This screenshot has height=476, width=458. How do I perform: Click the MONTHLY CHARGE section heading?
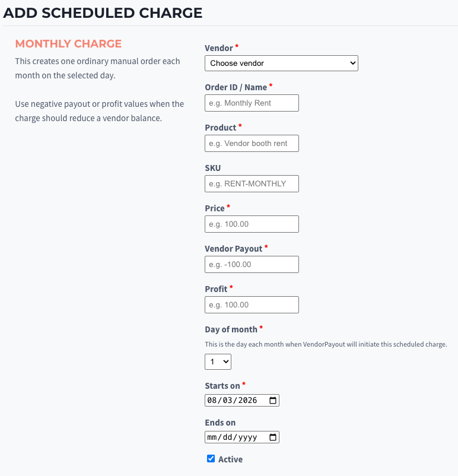pyautogui.click(x=68, y=44)
